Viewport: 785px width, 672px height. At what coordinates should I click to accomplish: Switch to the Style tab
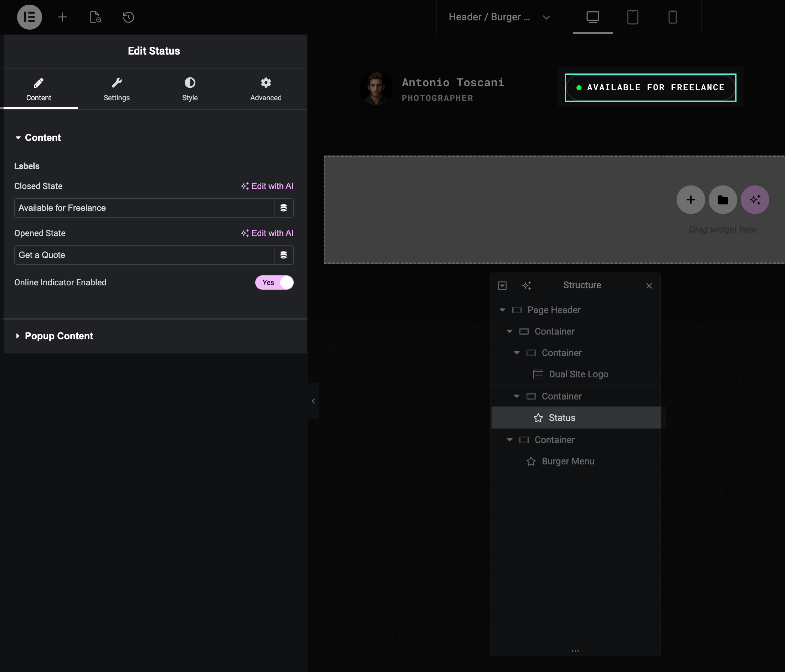coord(190,89)
